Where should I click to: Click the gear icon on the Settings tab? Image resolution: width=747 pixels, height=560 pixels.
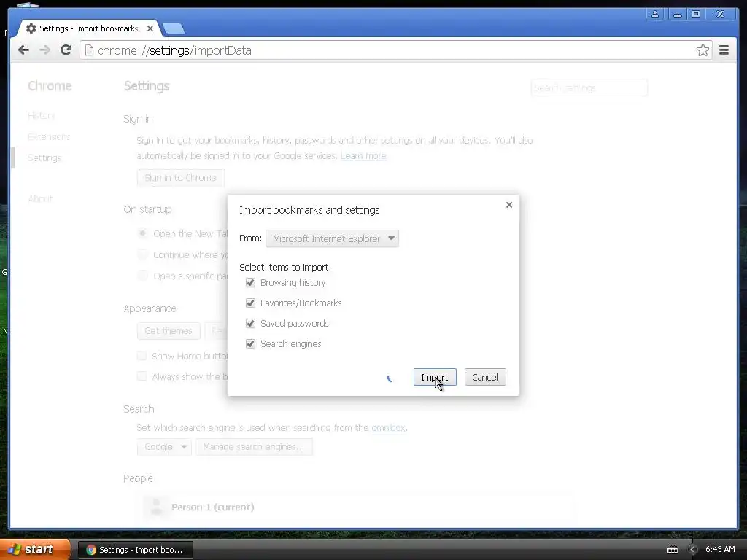point(31,28)
